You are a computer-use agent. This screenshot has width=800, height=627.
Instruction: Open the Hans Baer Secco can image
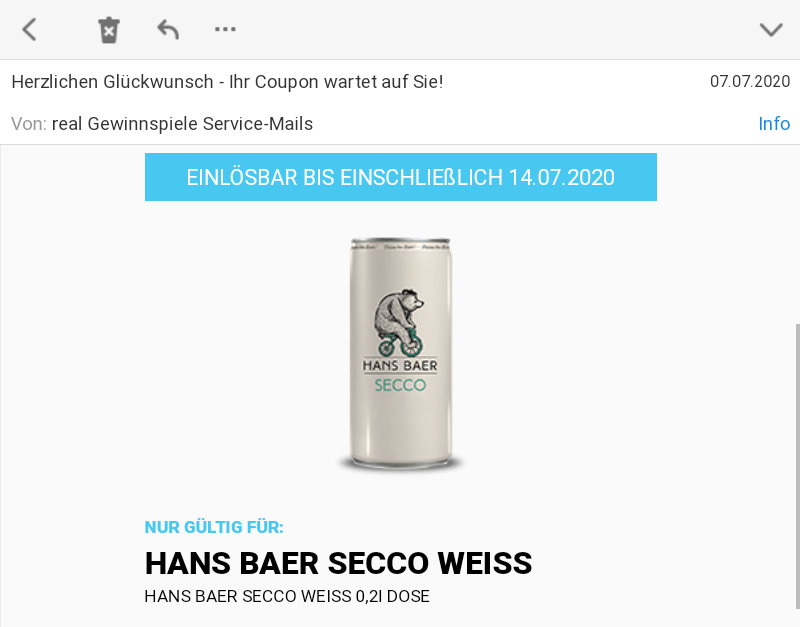tap(401, 353)
